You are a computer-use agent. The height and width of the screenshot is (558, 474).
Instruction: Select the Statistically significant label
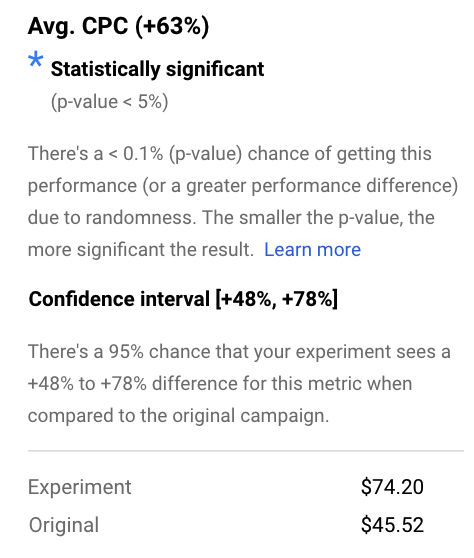157,69
